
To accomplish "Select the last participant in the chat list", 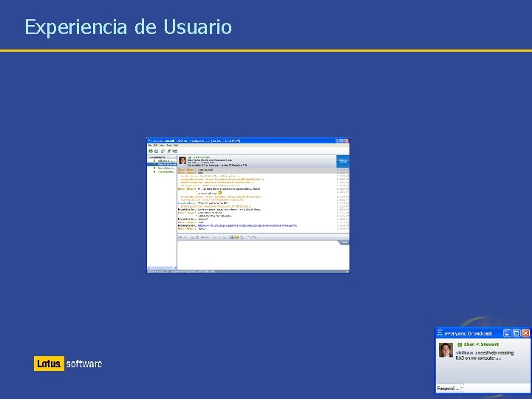I will [162, 171].
